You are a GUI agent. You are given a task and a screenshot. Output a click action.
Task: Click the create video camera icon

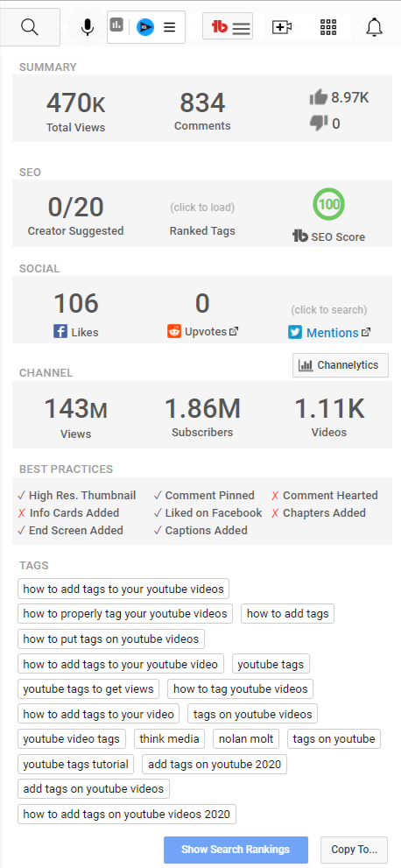click(282, 26)
